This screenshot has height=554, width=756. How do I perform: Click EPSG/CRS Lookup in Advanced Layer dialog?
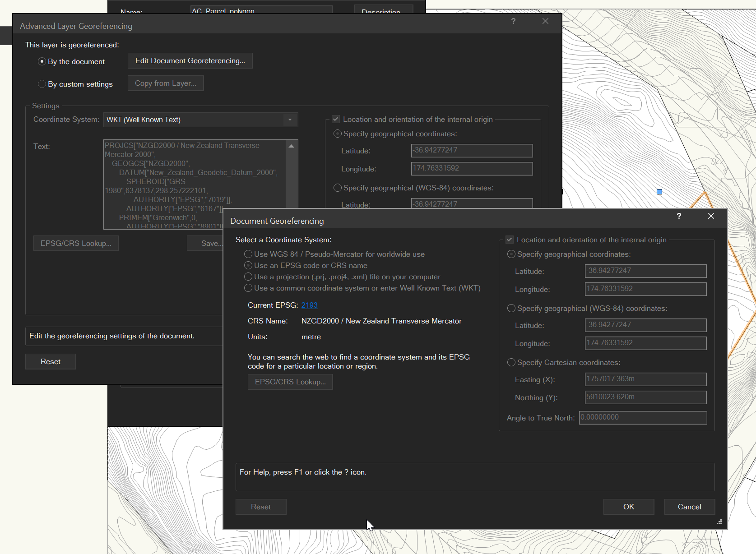coord(76,243)
